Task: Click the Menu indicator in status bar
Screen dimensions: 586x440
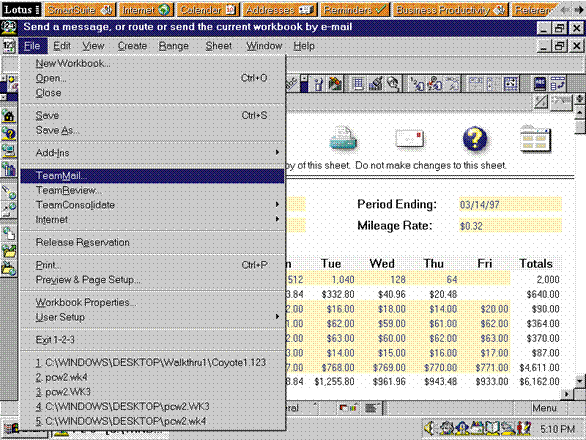Action: point(544,408)
